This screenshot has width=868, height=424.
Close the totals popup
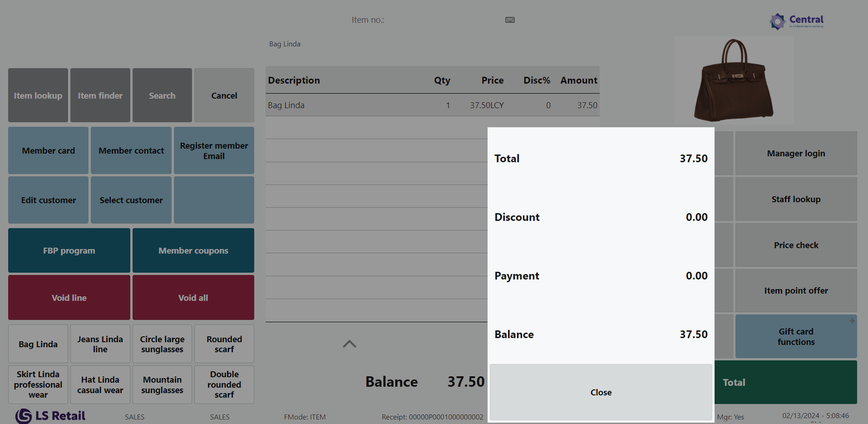pos(601,392)
